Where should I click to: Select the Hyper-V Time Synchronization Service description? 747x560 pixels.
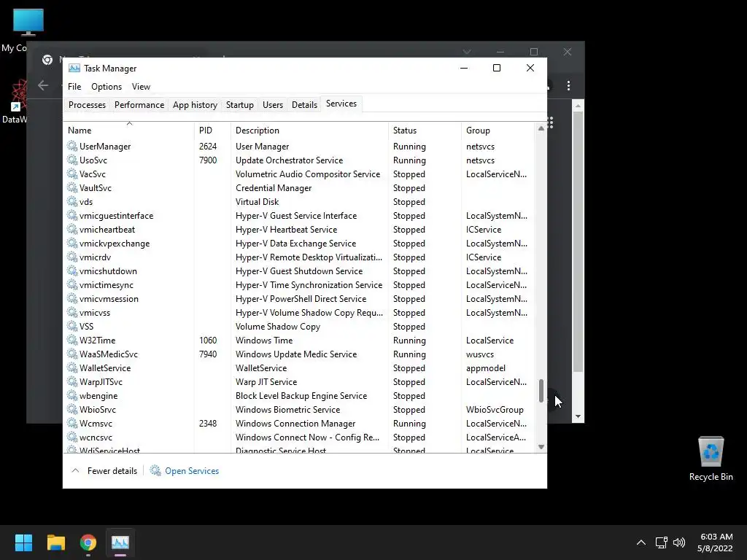click(x=309, y=285)
